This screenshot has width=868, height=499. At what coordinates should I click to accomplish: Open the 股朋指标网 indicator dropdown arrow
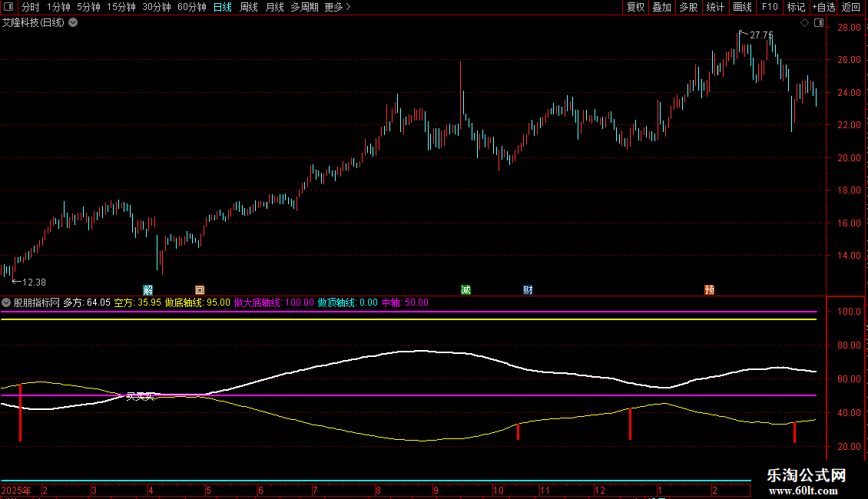7,302
